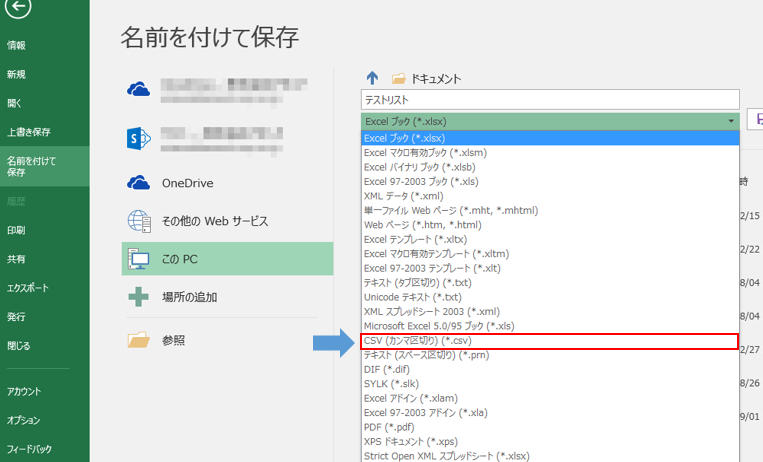Select テキスト (スペース区切り) (*.prn) option
The height and width of the screenshot is (462, 763).
point(550,355)
